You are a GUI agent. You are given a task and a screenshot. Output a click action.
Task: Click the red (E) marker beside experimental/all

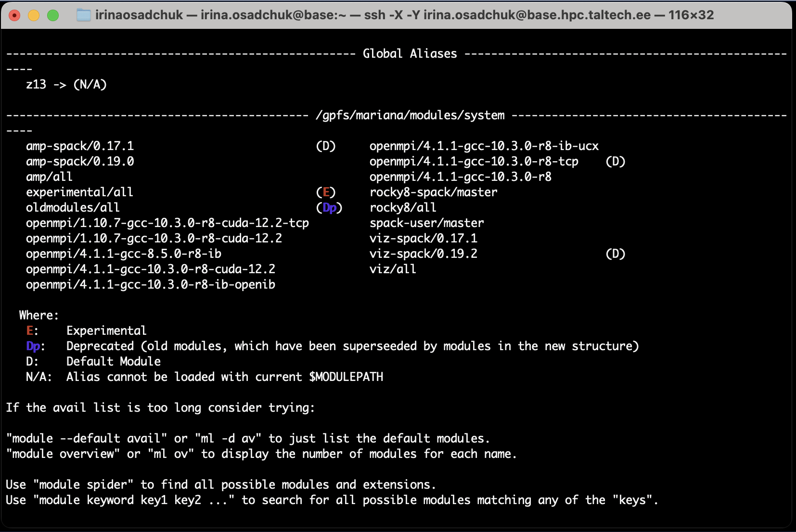click(x=326, y=192)
